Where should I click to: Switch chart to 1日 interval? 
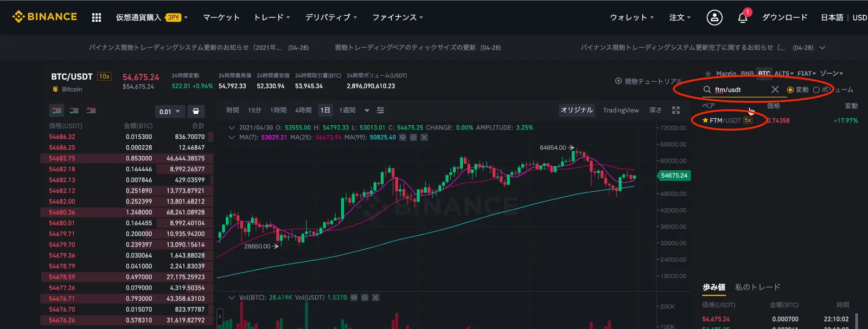(x=325, y=111)
